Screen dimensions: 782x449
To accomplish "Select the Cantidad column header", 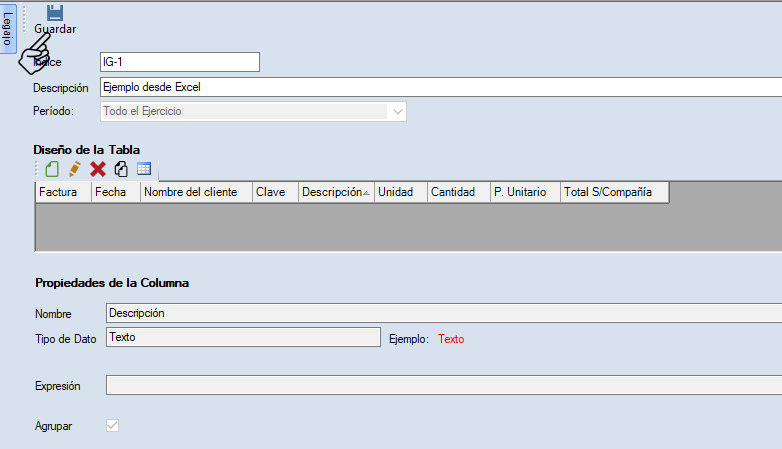I will click(457, 192).
